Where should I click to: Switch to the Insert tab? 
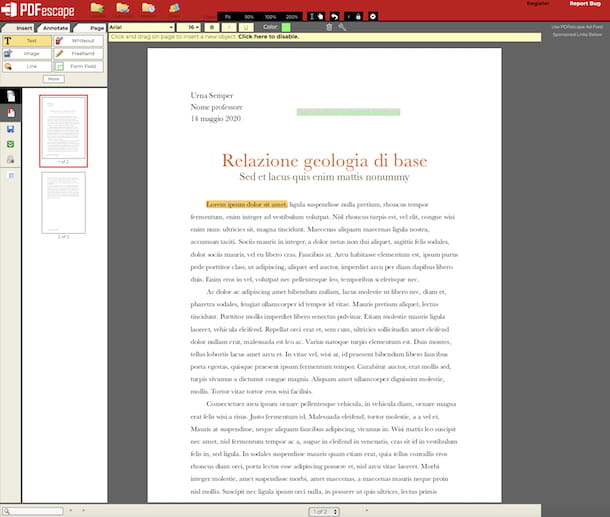click(x=24, y=28)
